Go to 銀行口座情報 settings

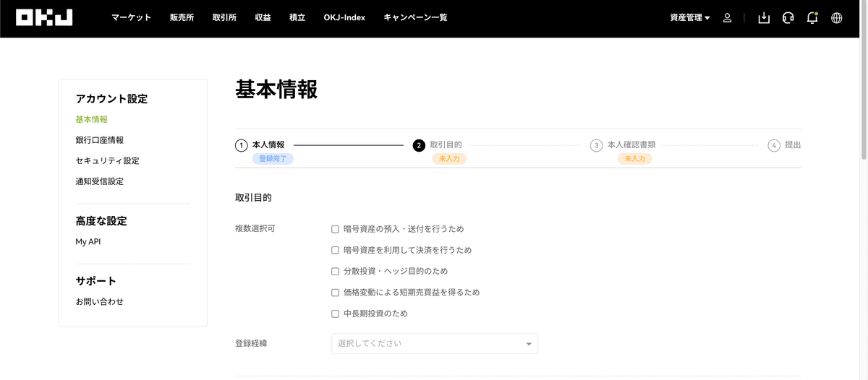point(100,140)
